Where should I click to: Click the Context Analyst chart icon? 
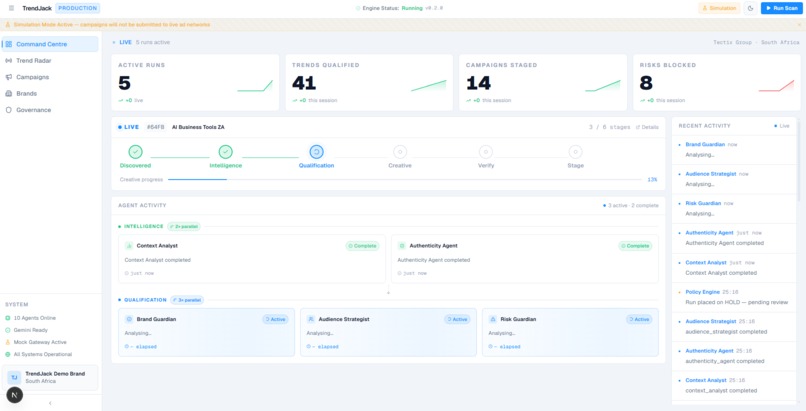pyautogui.click(x=129, y=246)
